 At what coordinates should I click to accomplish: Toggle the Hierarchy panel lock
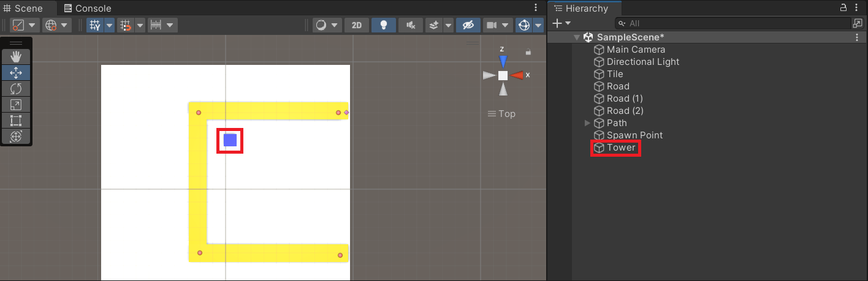click(x=842, y=8)
